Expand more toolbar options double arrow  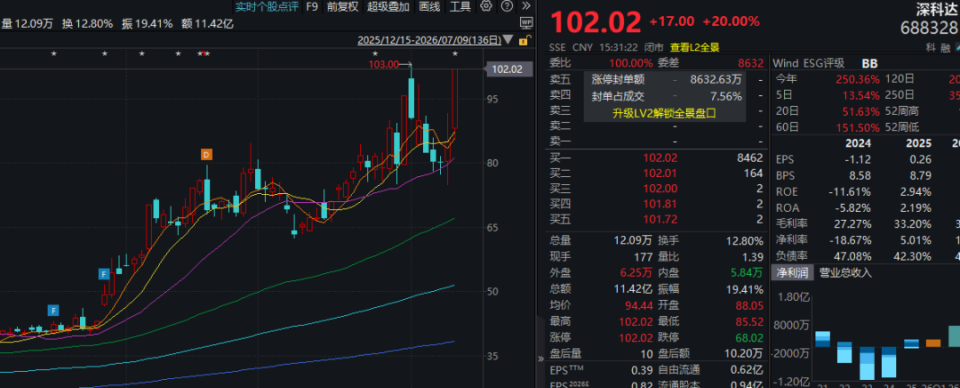[x=525, y=7]
